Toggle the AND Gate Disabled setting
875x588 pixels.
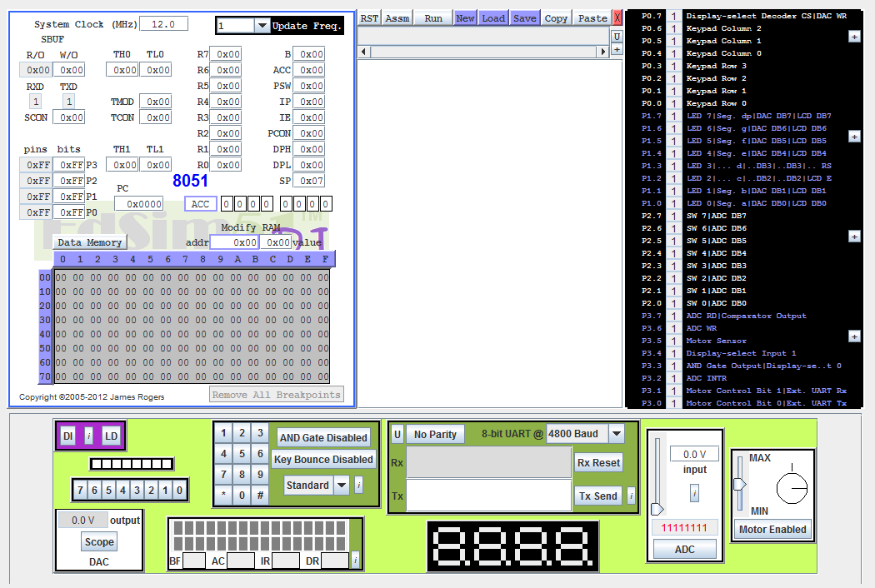tap(322, 437)
